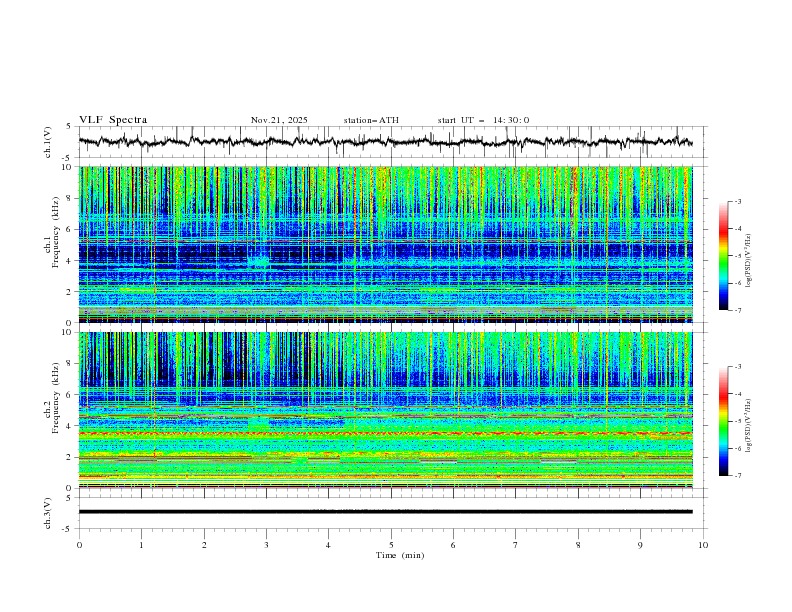Click inside the ch.1 spectrogram panel

click(x=390, y=245)
